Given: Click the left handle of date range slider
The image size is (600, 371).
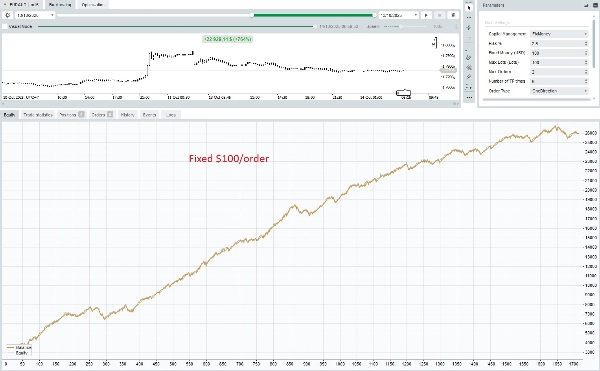Looking at the screenshot, I should tap(252, 15).
